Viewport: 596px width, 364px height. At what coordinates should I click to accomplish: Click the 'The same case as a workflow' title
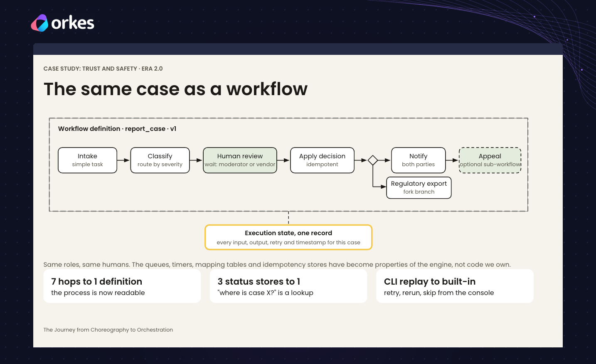point(175,89)
